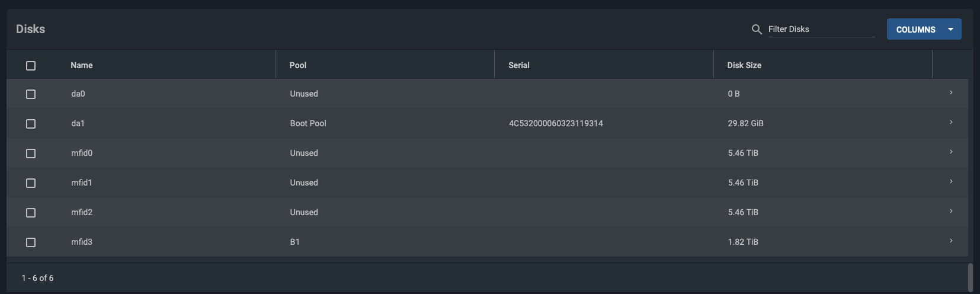Viewport: 980px width, 294px height.
Task: Click the search magnifier icon
Action: [x=757, y=29]
